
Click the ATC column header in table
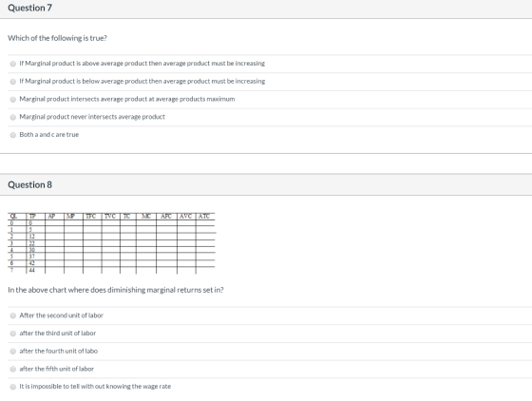click(204, 216)
